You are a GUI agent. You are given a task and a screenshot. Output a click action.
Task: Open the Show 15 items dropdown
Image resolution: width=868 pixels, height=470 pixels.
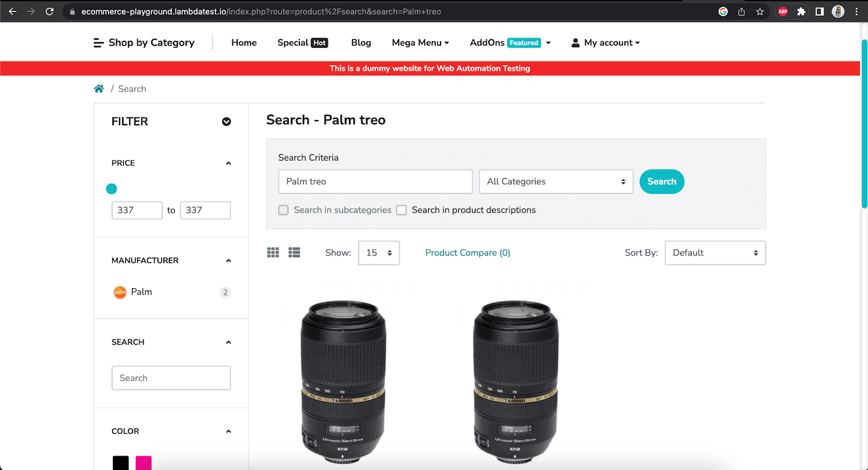(x=379, y=253)
